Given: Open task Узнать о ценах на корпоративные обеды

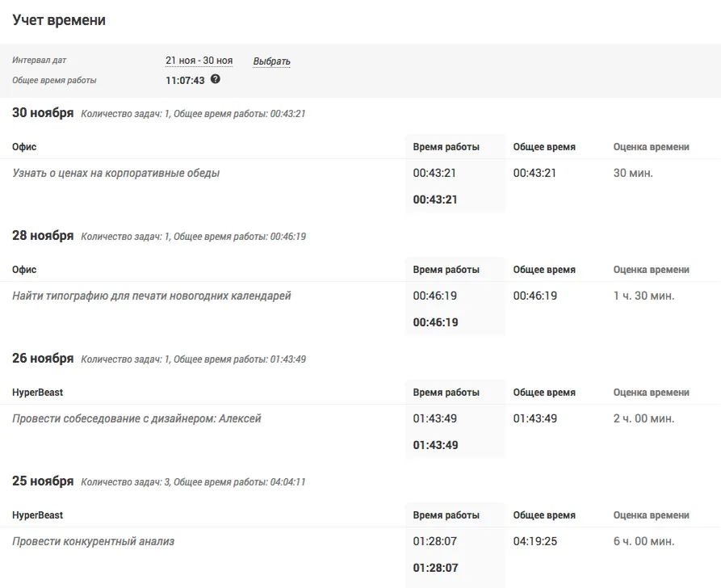Looking at the screenshot, I should (116, 173).
